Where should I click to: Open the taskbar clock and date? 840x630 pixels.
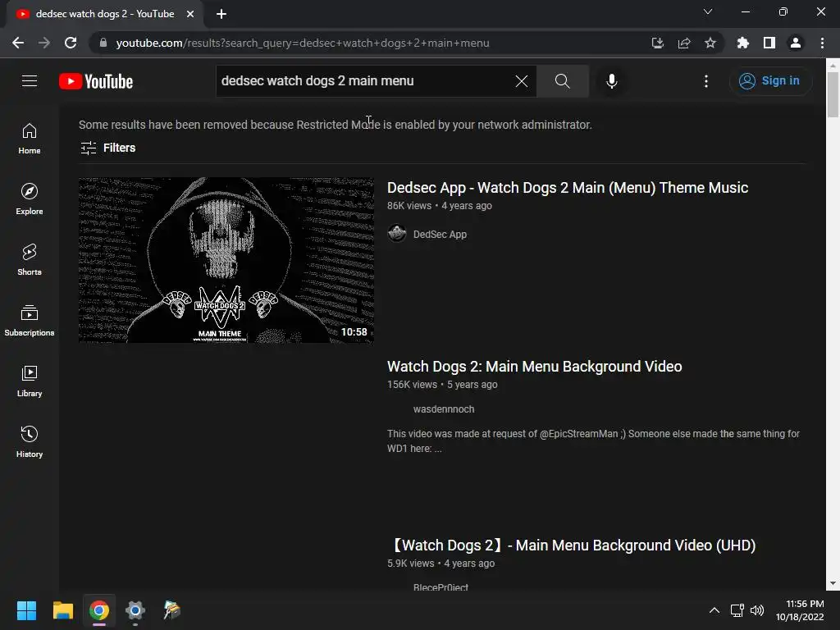click(x=801, y=610)
